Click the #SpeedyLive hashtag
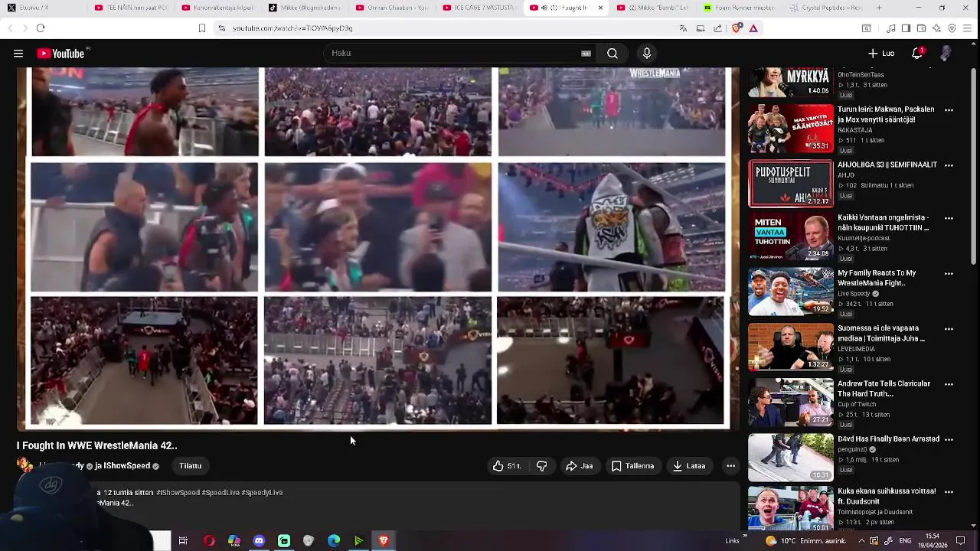This screenshot has height=551, width=980. [262, 493]
